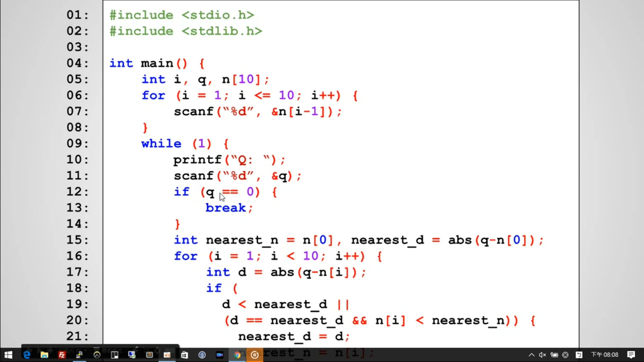644x362 pixels.
Task: Unmute the system speaker
Action: 542,355
